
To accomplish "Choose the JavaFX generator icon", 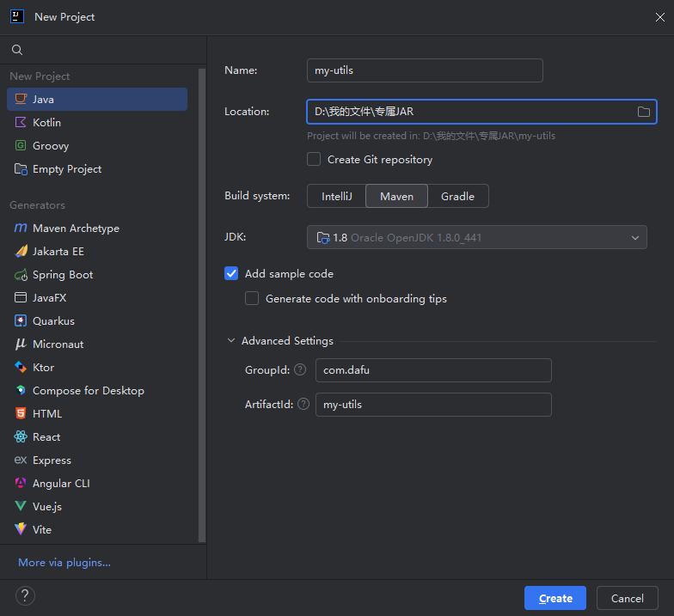I will [x=21, y=297].
